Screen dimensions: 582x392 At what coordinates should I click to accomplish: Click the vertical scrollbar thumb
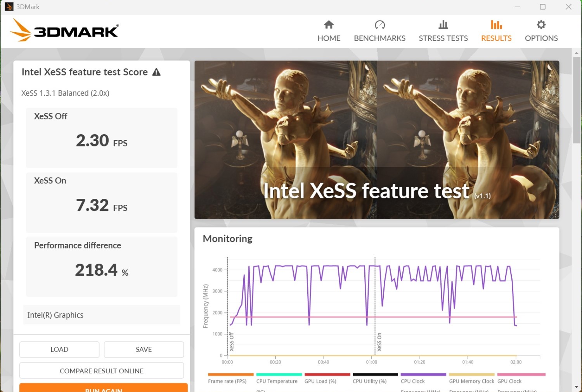click(x=577, y=100)
